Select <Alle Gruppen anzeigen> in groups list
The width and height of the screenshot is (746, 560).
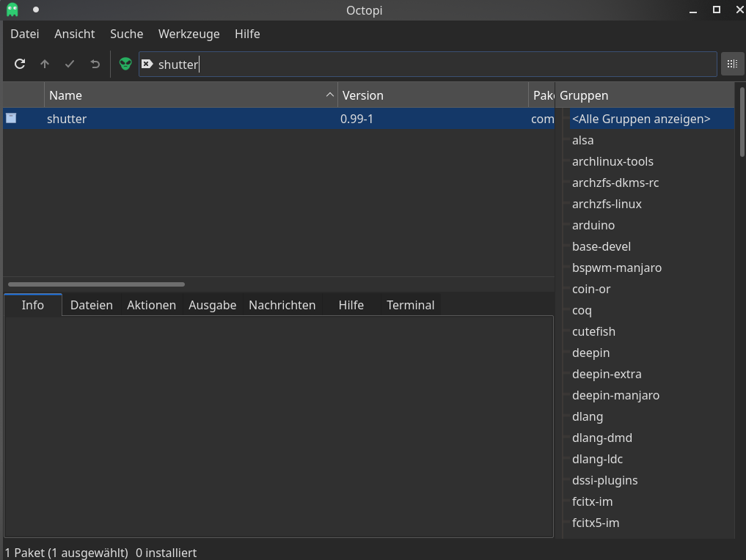(x=641, y=119)
